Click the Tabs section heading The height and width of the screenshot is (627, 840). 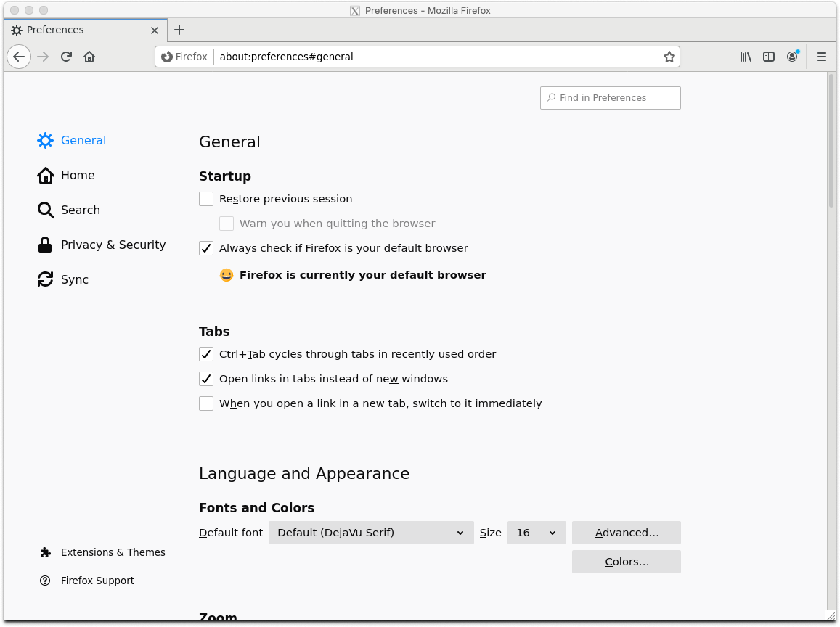pyautogui.click(x=214, y=332)
